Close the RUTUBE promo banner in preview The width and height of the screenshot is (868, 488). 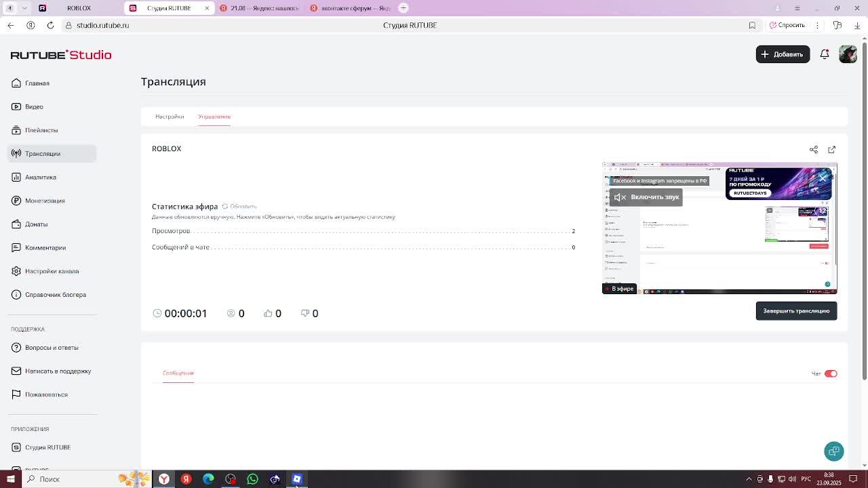point(823,178)
